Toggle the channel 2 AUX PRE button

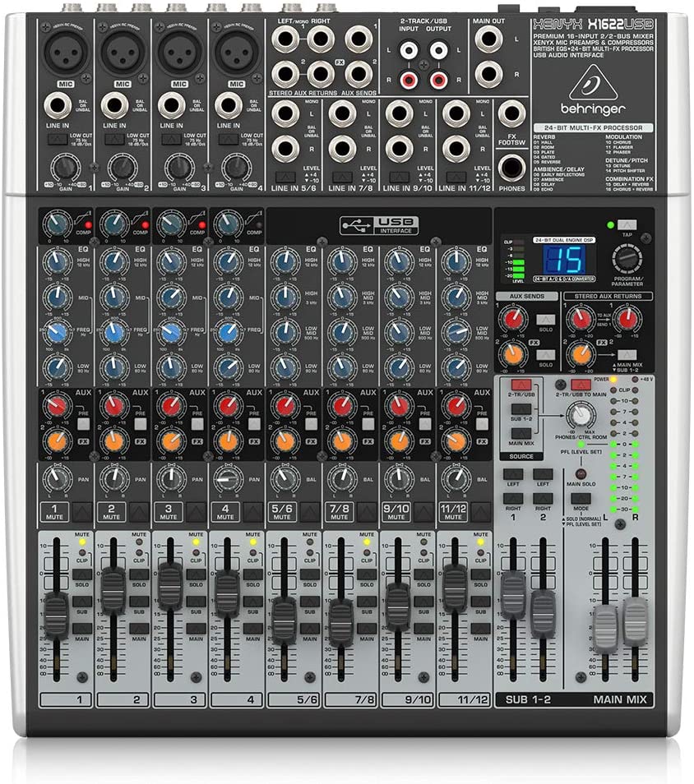[141, 425]
